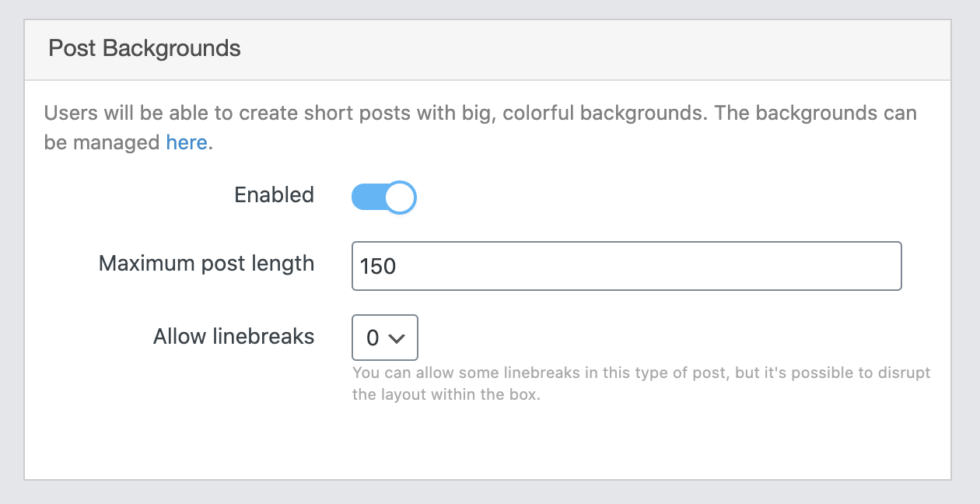The height and width of the screenshot is (504, 980).
Task: Follow the "here" link to manage backgrounds
Action: coord(187,142)
